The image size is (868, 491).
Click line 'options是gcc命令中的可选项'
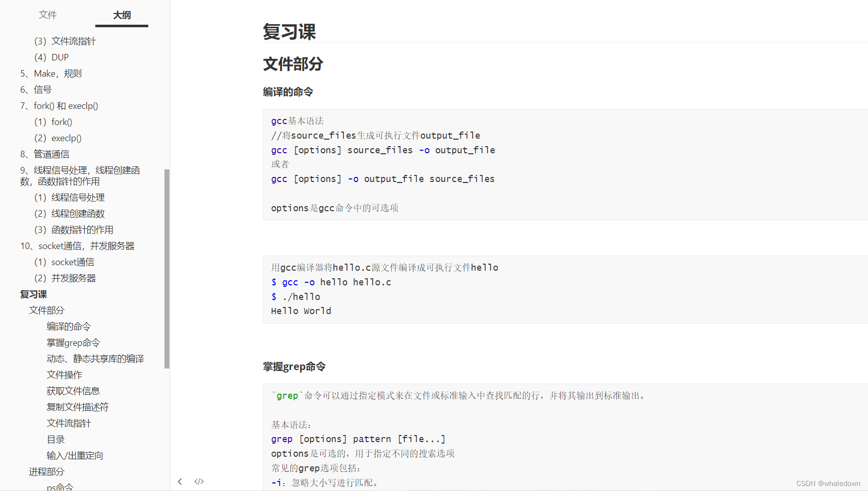pos(335,208)
